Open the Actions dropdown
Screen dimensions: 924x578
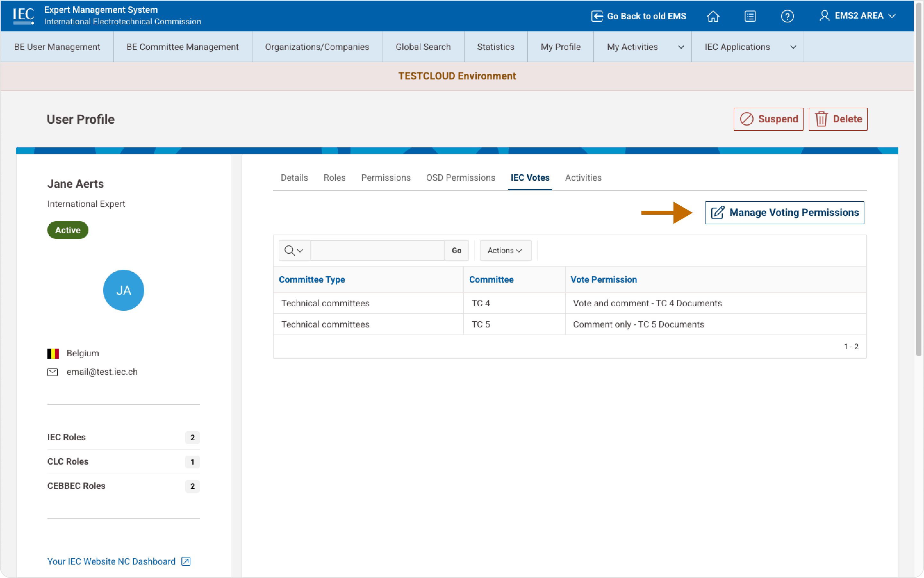tap(505, 250)
